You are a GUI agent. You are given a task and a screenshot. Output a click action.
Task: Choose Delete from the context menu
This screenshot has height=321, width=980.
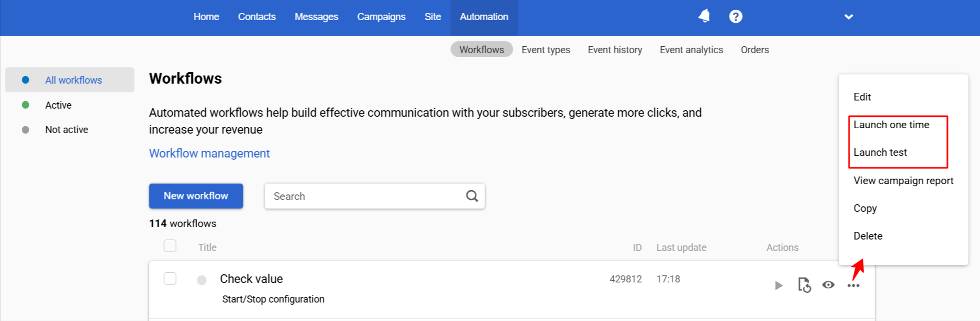coord(868,236)
